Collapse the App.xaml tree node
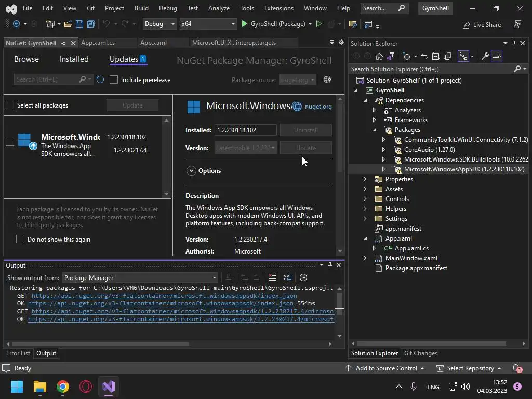 tap(365, 238)
